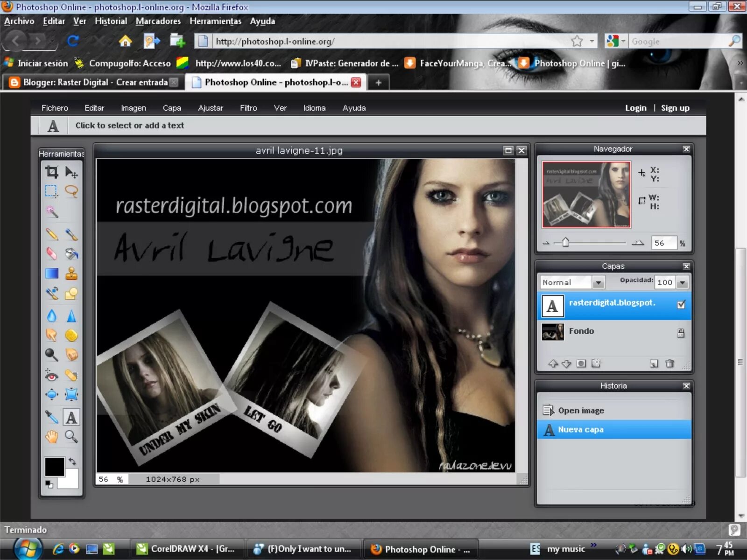Select the Bloat tool
The width and height of the screenshot is (747, 560).
51,394
